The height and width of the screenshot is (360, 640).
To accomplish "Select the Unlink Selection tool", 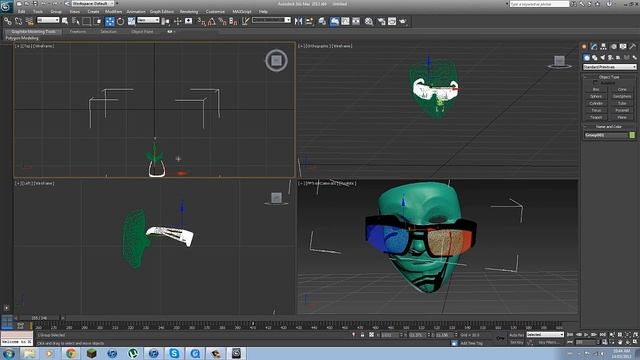I will pos(18,21).
